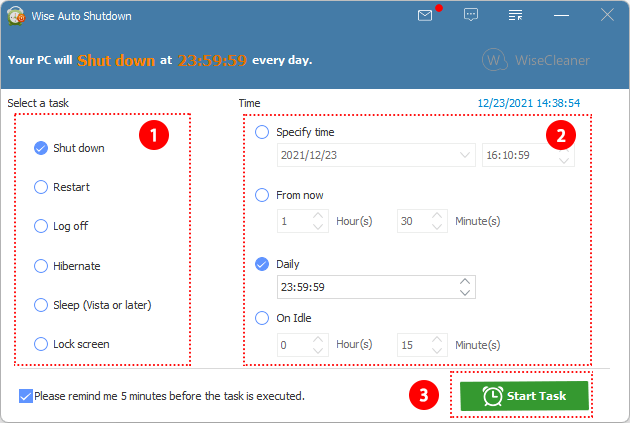Toggle the 5-minute reminder checkbox
This screenshot has width=630, height=423.
[x=26, y=396]
